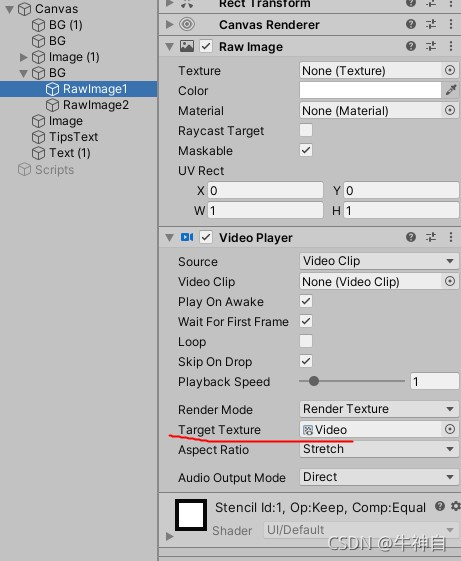
Task: Click the Playback Speed slider handle
Action: click(314, 381)
